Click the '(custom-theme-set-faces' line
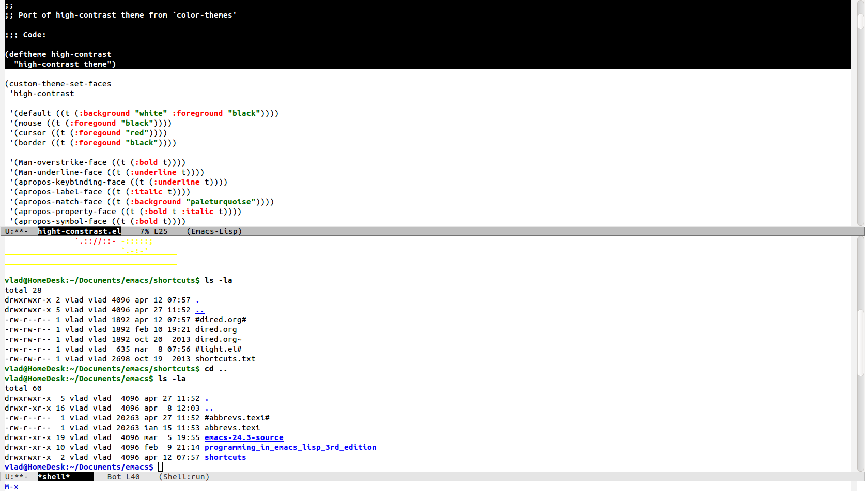Viewport: 868px width, 498px height. click(x=58, y=84)
